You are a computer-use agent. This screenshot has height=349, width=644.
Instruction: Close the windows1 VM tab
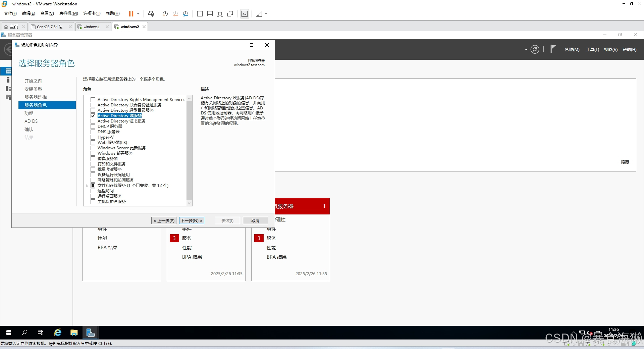[x=107, y=27]
